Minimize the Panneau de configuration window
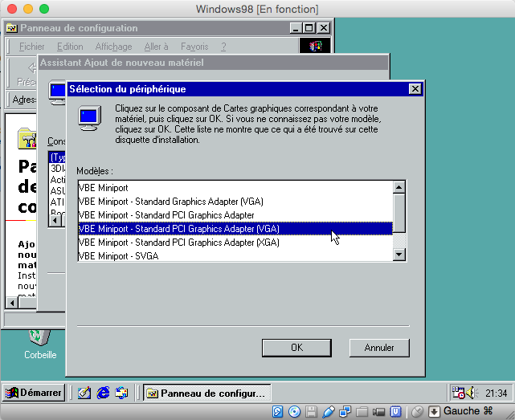The image size is (515, 420). (x=296, y=28)
